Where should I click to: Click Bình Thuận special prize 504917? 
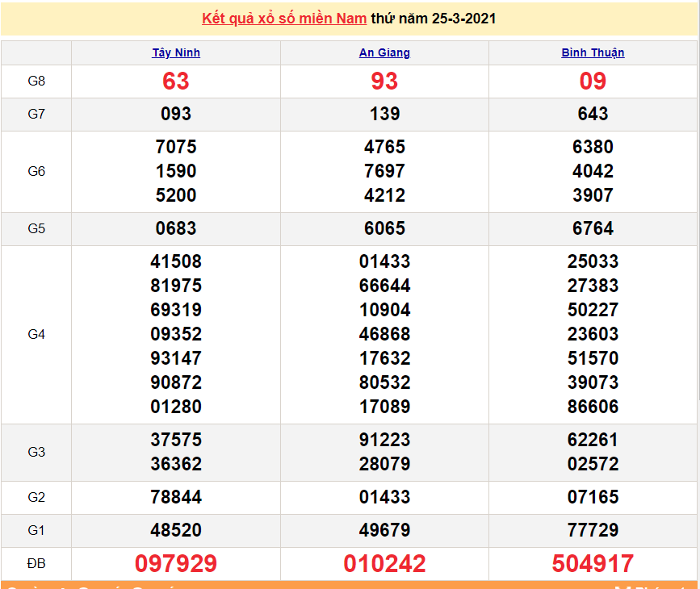(593, 563)
